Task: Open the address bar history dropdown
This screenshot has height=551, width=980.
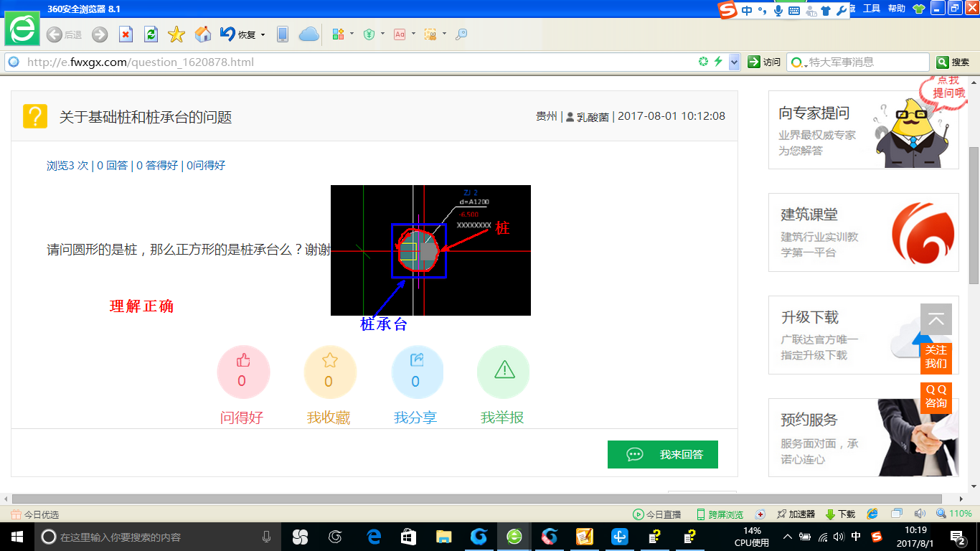Action: click(734, 62)
